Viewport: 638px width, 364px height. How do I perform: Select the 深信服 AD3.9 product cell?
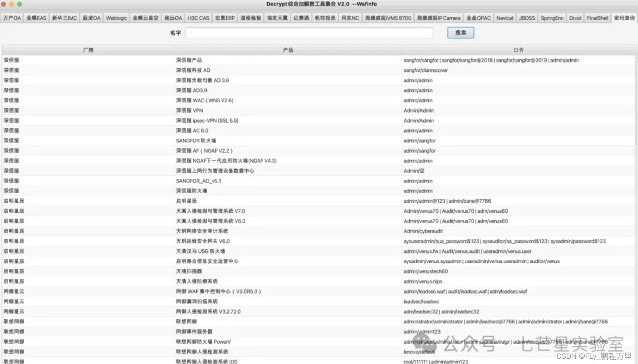pyautogui.click(x=288, y=90)
